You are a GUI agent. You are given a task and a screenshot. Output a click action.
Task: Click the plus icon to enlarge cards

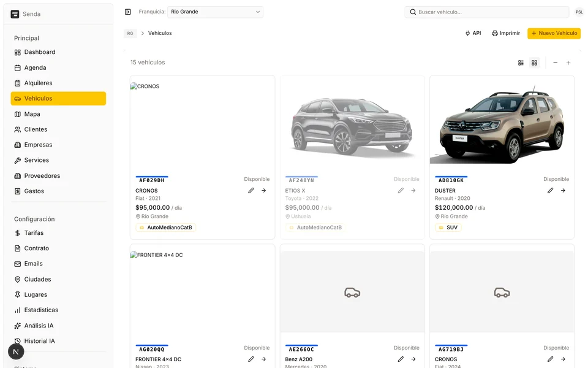tap(568, 63)
